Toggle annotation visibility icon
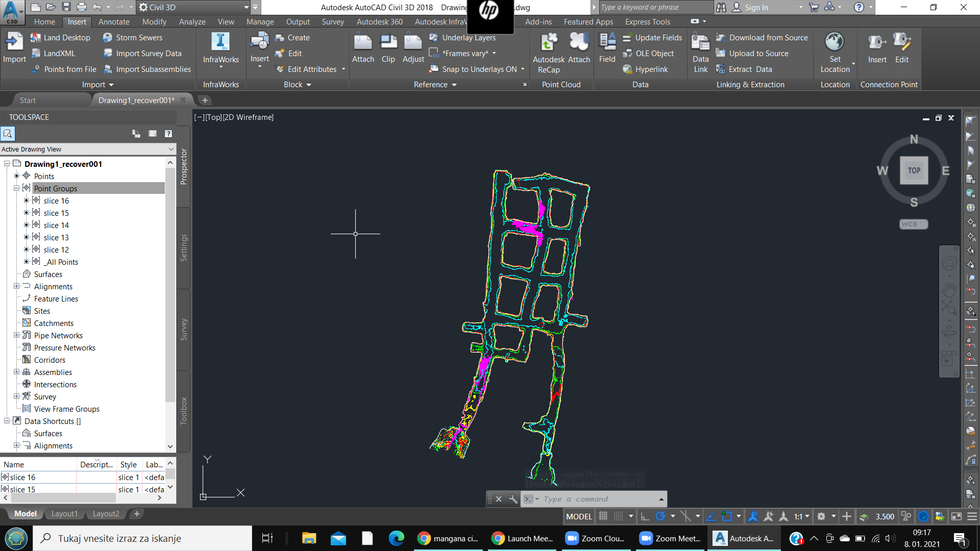The image size is (980, 551). click(x=753, y=516)
